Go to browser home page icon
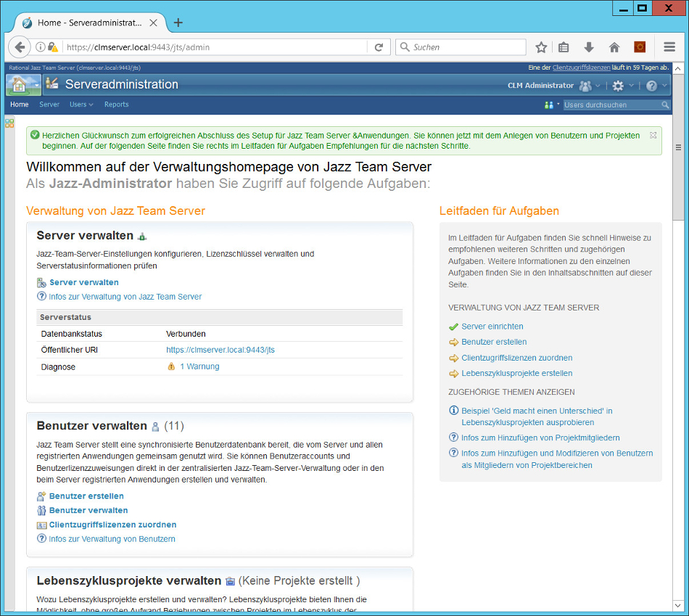The image size is (689, 616). 614,47
